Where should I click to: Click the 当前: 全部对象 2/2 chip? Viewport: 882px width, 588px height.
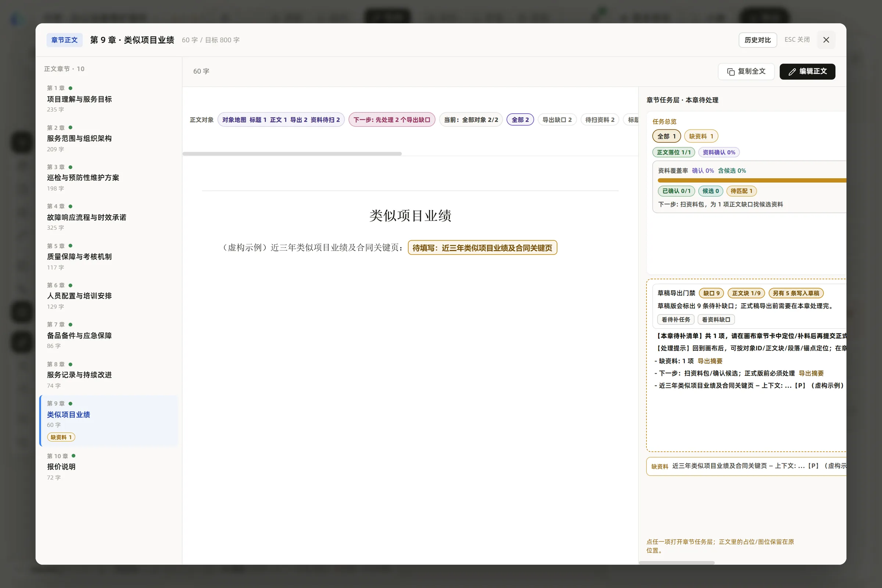tap(471, 120)
